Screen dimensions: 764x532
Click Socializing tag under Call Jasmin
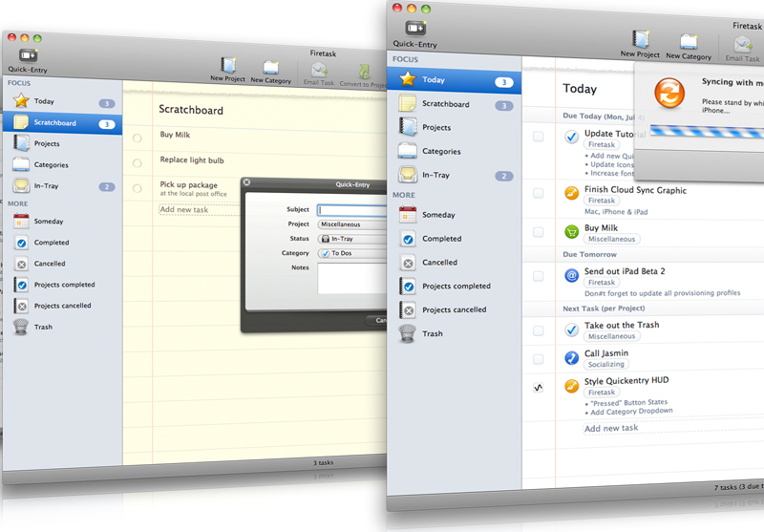(x=606, y=365)
